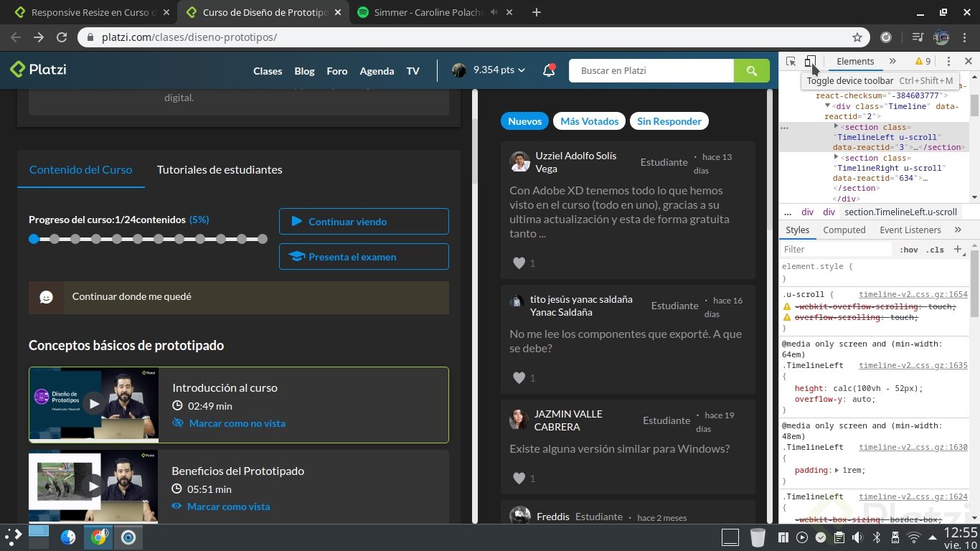Open Platzi notifications bell
This screenshot has width=980, height=551.
548,70
